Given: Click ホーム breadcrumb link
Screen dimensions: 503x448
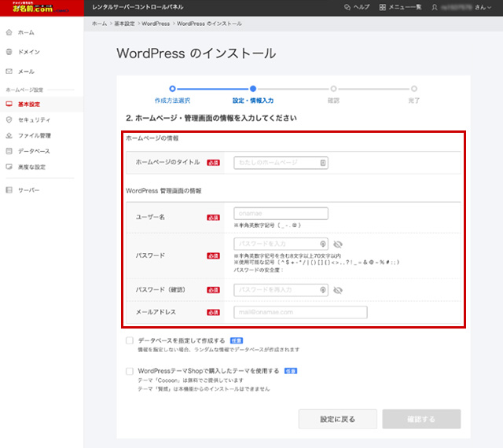Looking at the screenshot, I should pos(99,24).
